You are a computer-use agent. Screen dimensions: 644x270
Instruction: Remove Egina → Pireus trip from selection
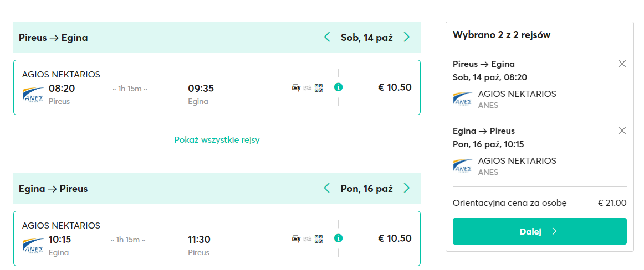[622, 131]
